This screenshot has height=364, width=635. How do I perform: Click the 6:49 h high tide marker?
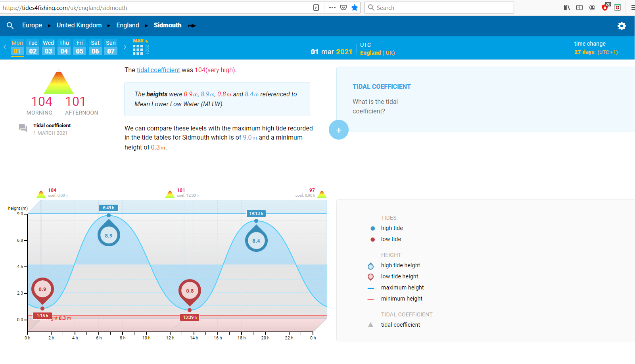pos(109,208)
